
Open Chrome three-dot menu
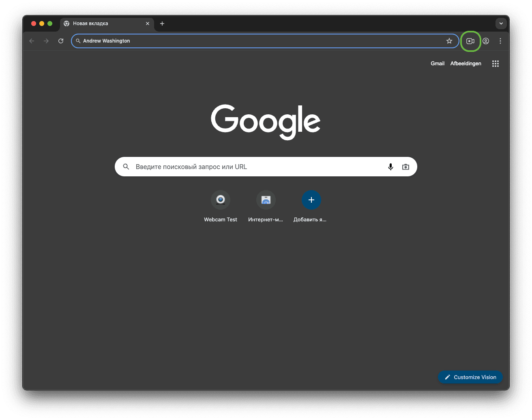(500, 41)
